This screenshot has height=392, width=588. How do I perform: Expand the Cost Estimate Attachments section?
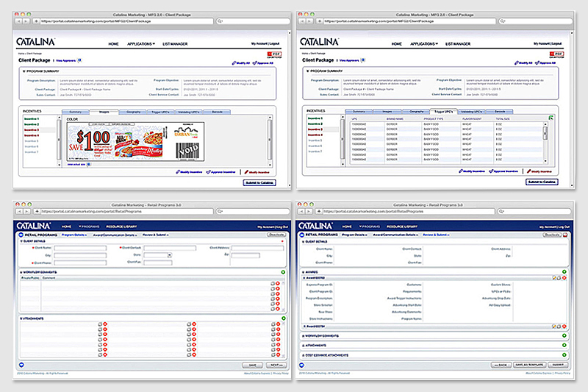[x=304, y=356]
